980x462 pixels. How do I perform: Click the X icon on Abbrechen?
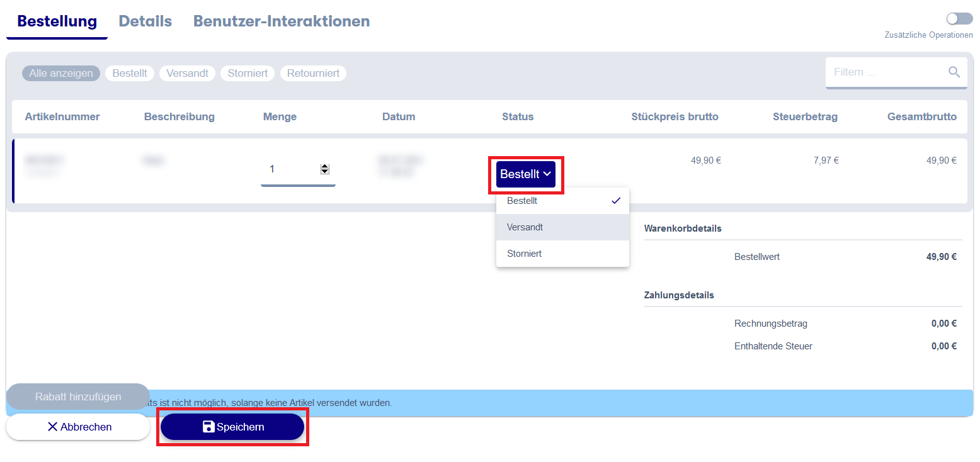coord(52,427)
